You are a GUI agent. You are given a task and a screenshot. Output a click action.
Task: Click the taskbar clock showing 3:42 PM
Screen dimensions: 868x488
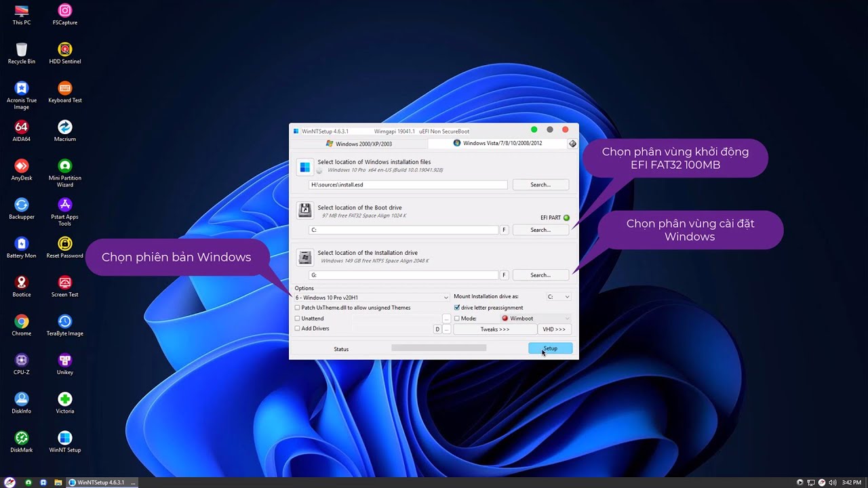tap(851, 483)
